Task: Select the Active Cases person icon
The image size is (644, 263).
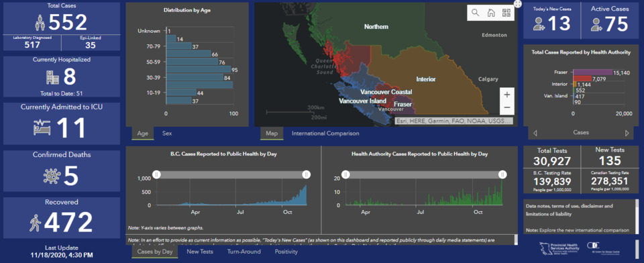Action: coord(596,24)
